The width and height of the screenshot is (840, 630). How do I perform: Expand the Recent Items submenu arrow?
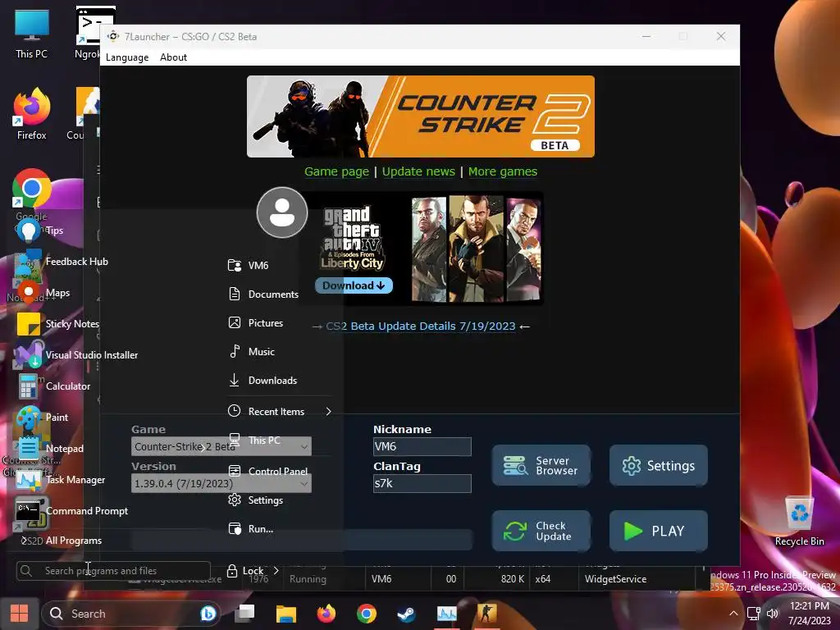click(x=328, y=412)
